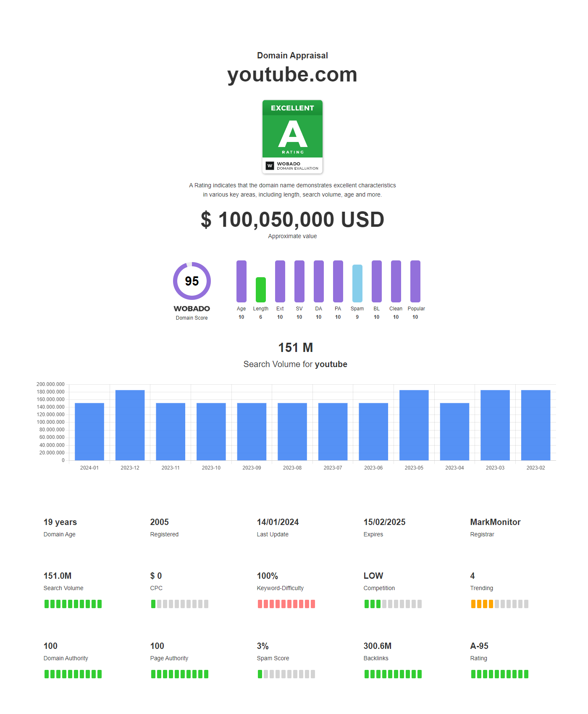Click the 100% keyword difficulty value
588x714 pixels.
tap(268, 576)
